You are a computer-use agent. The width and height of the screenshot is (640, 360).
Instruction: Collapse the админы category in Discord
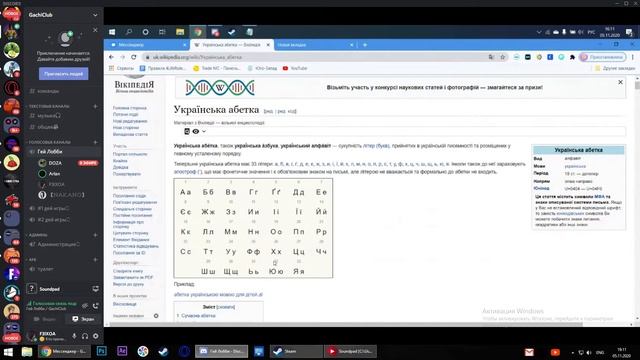[x=38, y=235]
